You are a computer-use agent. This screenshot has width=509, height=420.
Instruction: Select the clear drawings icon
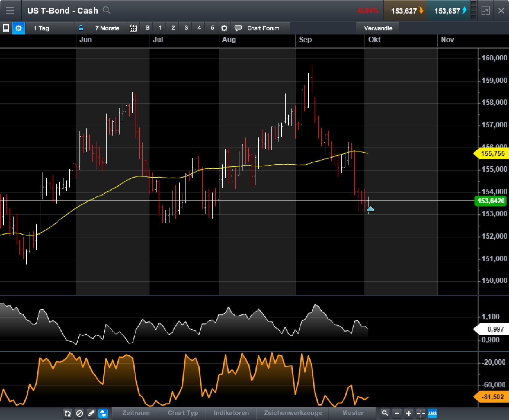tap(79, 414)
